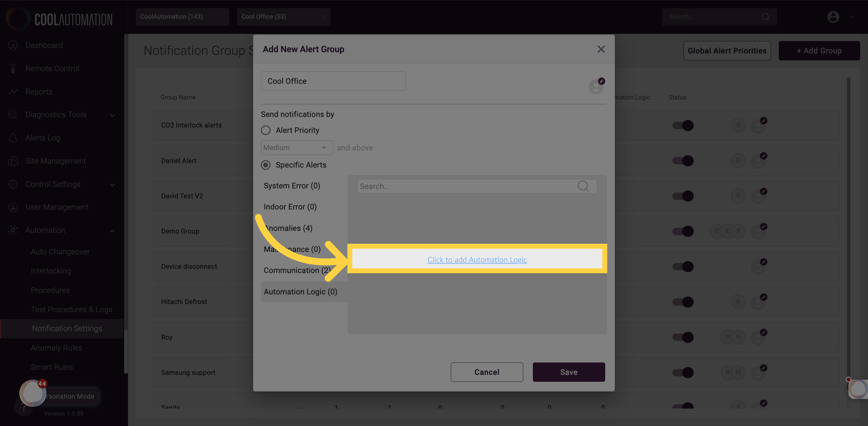Click the Alerts Log bell icon

[x=13, y=138]
